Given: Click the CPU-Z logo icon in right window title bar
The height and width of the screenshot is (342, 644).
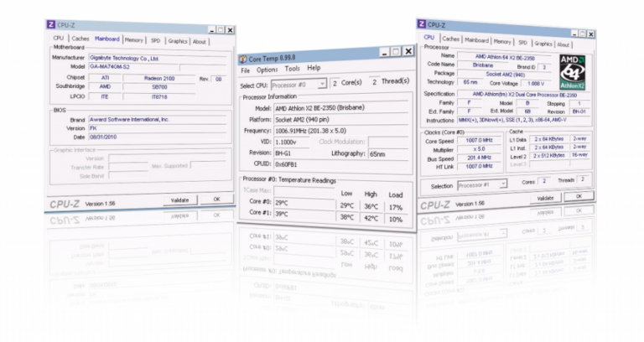Looking at the screenshot, I should click(422, 23).
